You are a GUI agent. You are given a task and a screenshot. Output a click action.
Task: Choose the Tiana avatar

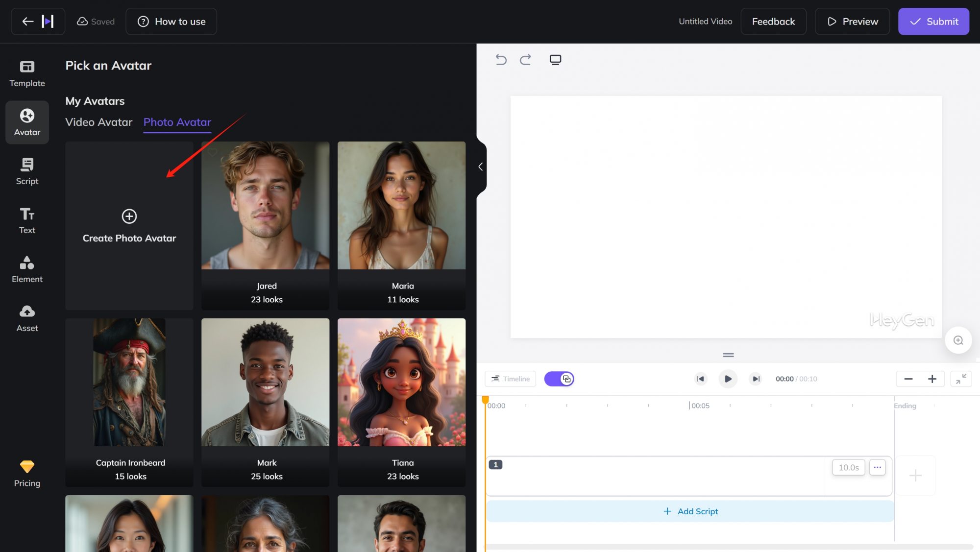pos(402,403)
